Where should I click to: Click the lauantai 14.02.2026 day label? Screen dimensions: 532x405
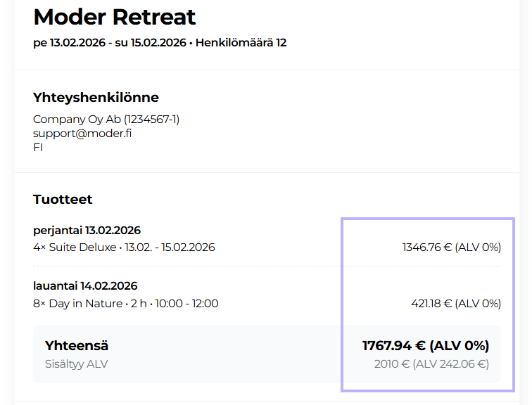85,286
